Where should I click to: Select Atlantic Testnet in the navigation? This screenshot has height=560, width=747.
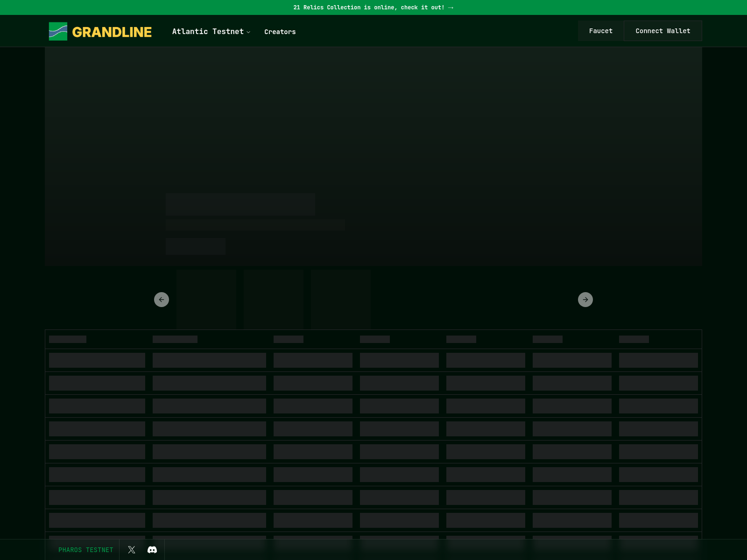coord(208,32)
